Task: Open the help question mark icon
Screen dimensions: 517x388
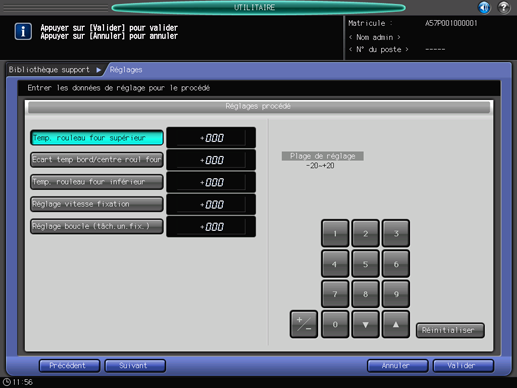Action: [x=504, y=7]
